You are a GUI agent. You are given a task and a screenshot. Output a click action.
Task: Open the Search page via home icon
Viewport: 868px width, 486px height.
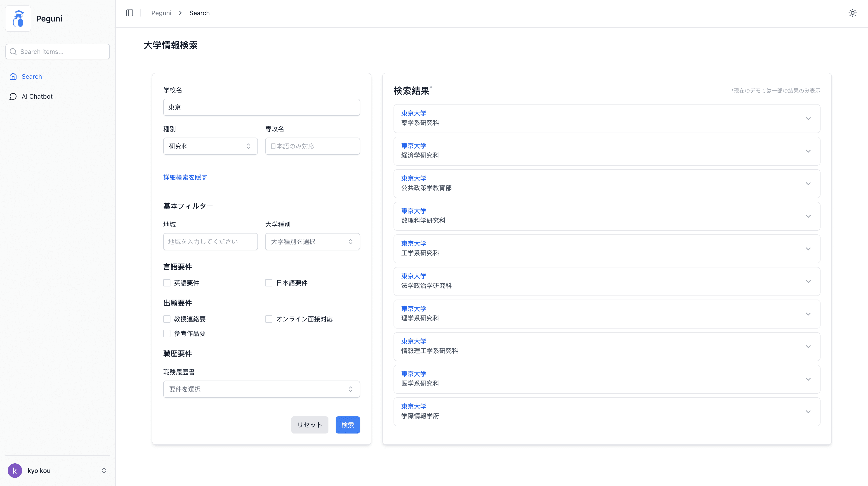[x=13, y=76]
